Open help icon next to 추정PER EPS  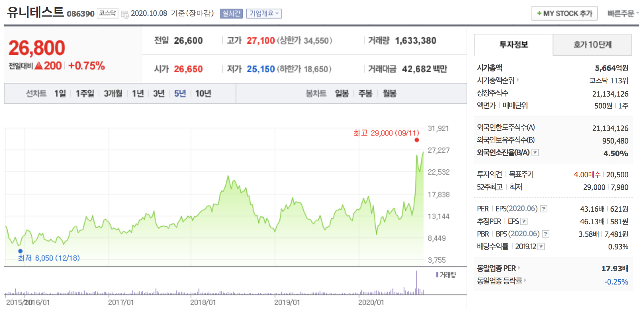point(524,221)
